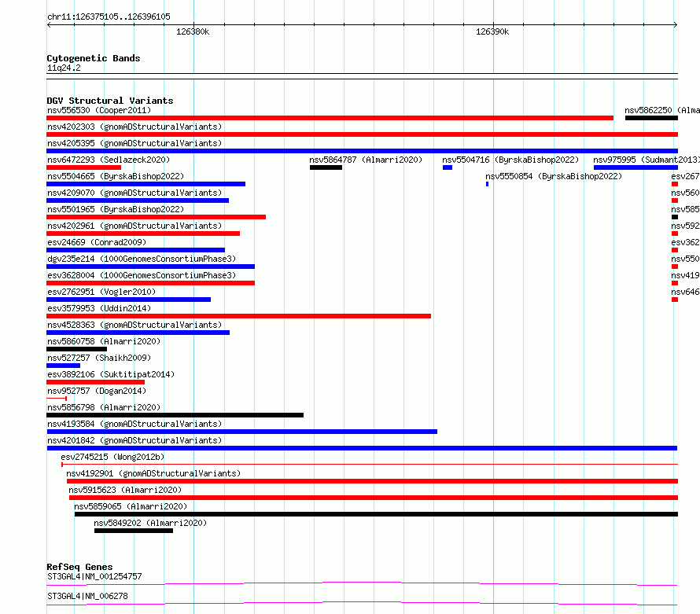Open the nsv6472293 (Sedlazeck2020) label
This screenshot has height=614, width=700.
[109, 160]
